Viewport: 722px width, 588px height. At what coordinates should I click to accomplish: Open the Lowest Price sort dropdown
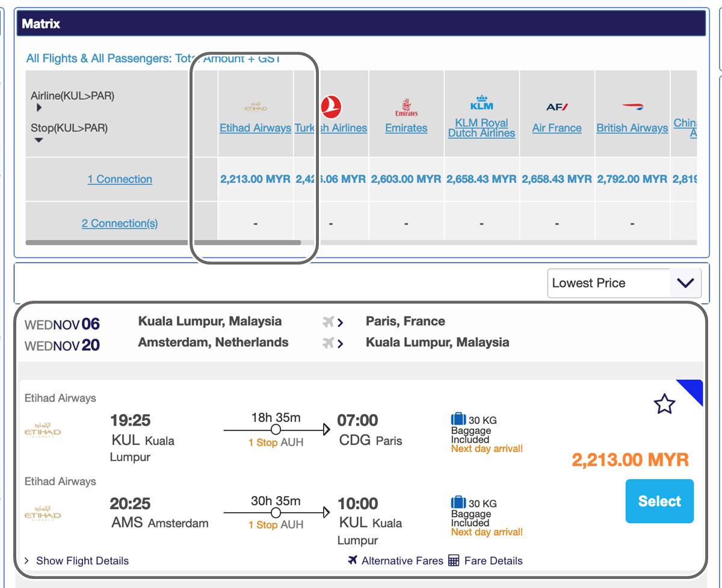(x=624, y=283)
